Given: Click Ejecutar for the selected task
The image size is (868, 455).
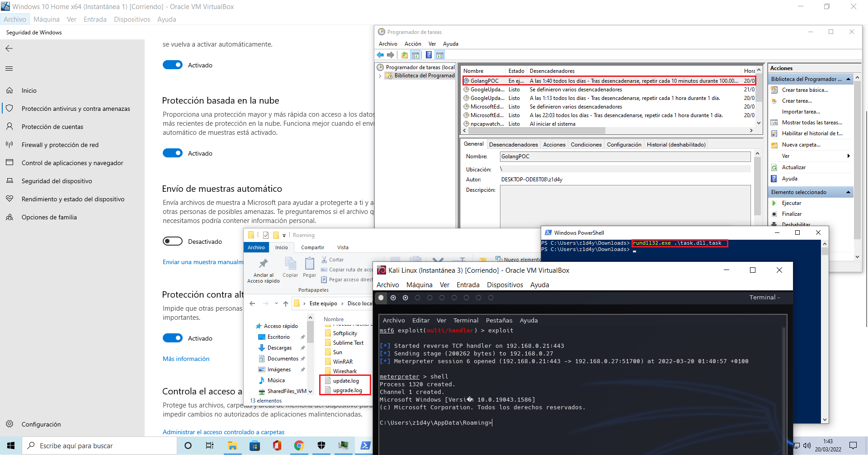Looking at the screenshot, I should point(792,203).
